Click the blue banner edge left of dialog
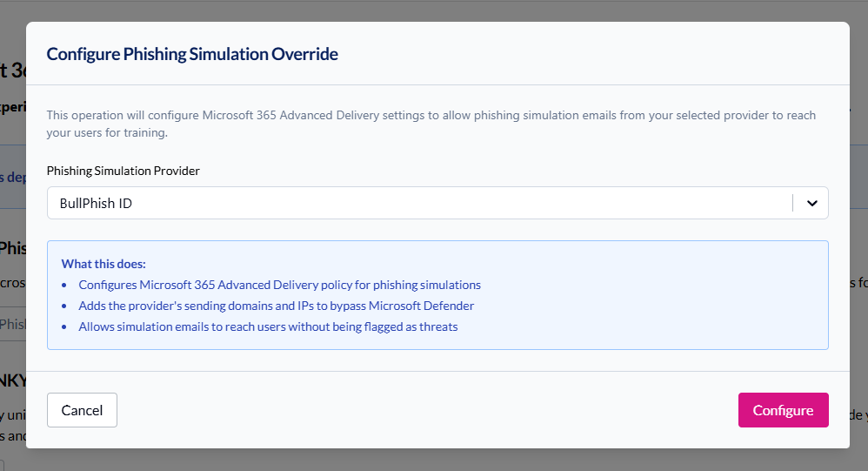 coord(12,177)
